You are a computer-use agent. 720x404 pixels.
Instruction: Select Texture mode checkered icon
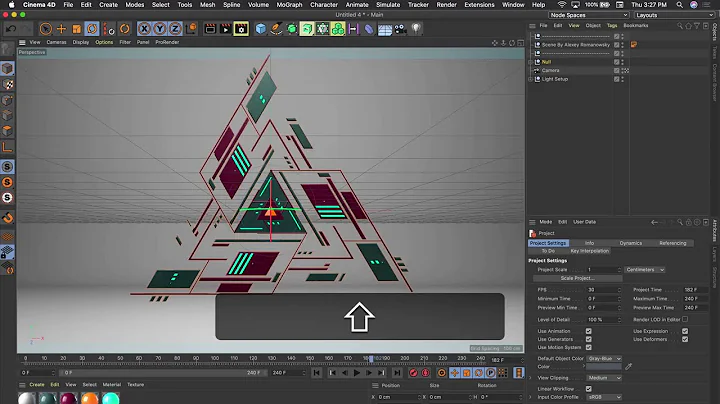coord(7,84)
